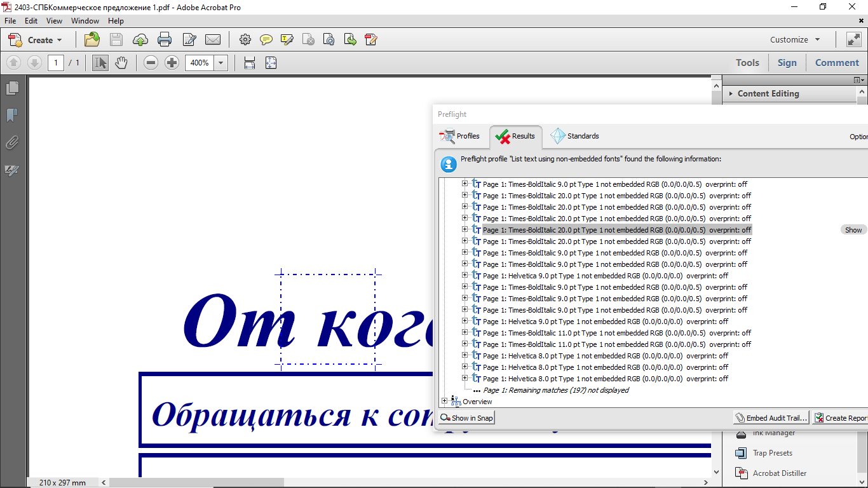Activate the Selection tool for text and images
This screenshot has width=868, height=488.
(x=100, y=63)
